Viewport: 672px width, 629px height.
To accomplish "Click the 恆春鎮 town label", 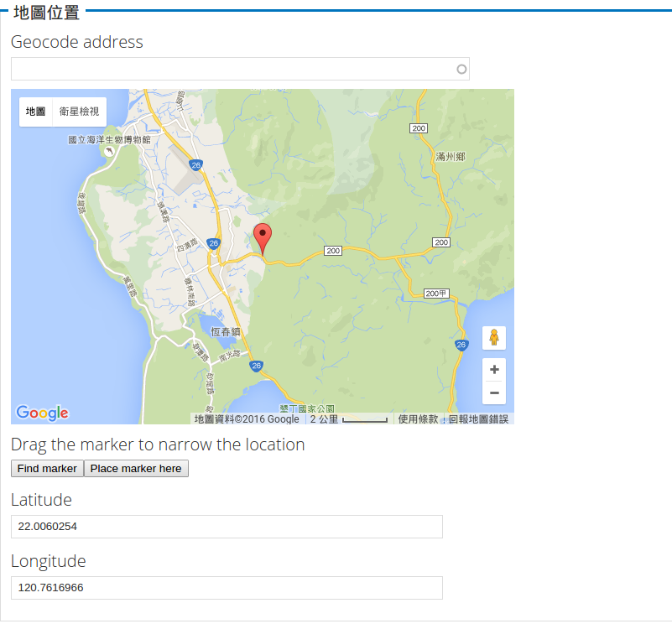I will coord(226,331).
